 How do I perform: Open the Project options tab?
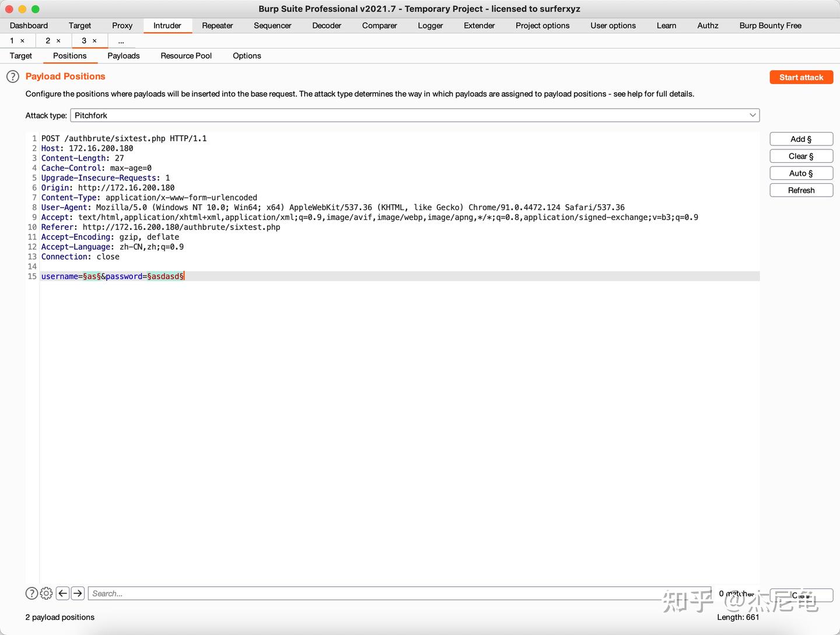(542, 26)
